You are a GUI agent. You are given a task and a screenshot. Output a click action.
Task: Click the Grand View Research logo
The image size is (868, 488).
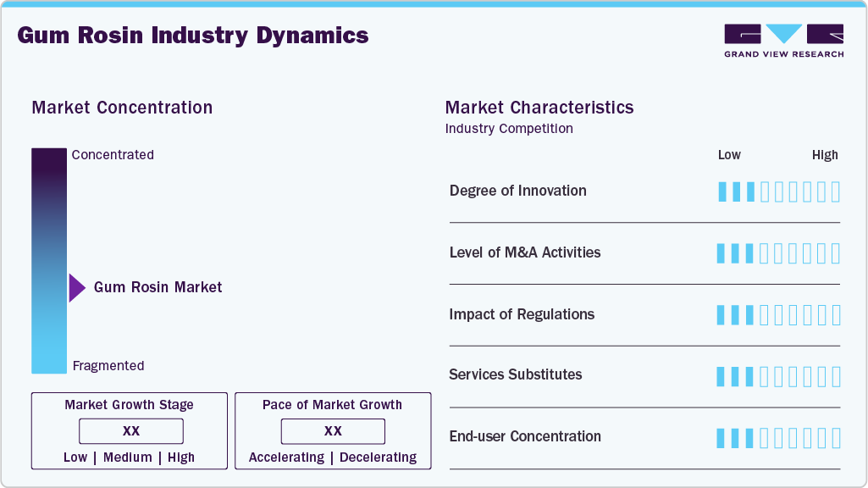(x=783, y=41)
